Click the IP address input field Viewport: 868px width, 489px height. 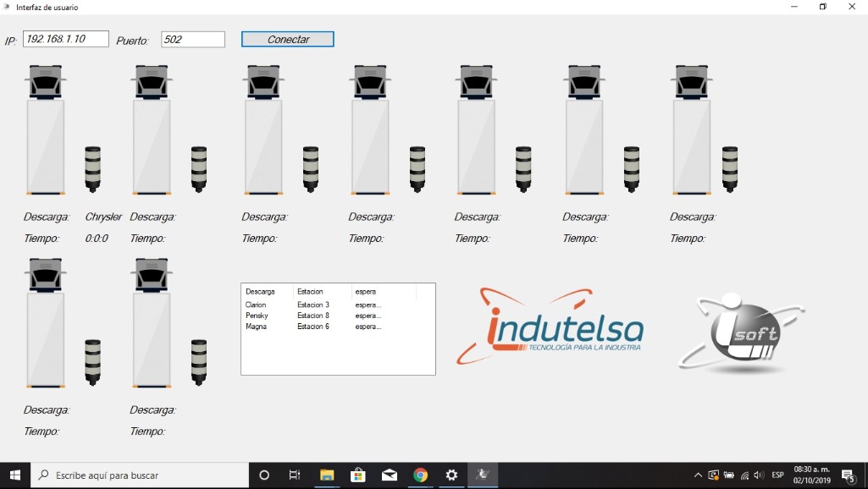(x=66, y=39)
